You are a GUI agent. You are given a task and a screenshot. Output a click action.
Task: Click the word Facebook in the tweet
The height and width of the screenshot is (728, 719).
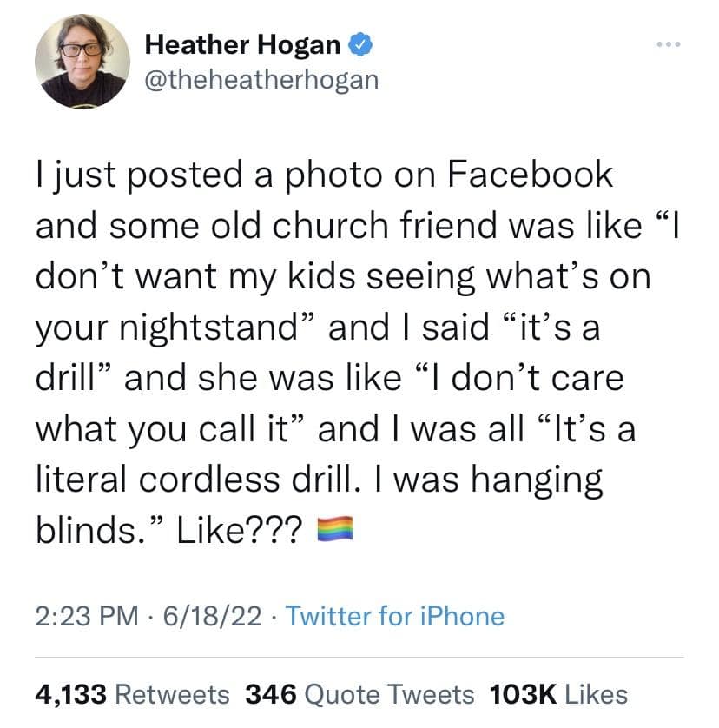click(x=531, y=175)
